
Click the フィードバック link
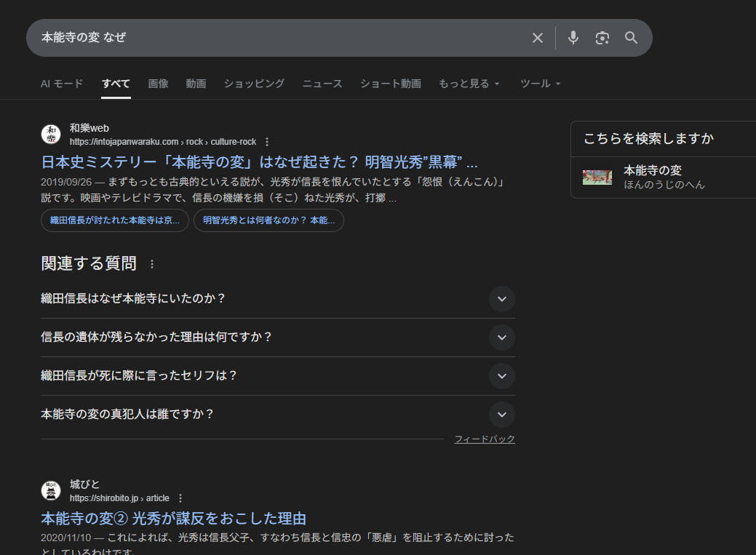coord(484,439)
